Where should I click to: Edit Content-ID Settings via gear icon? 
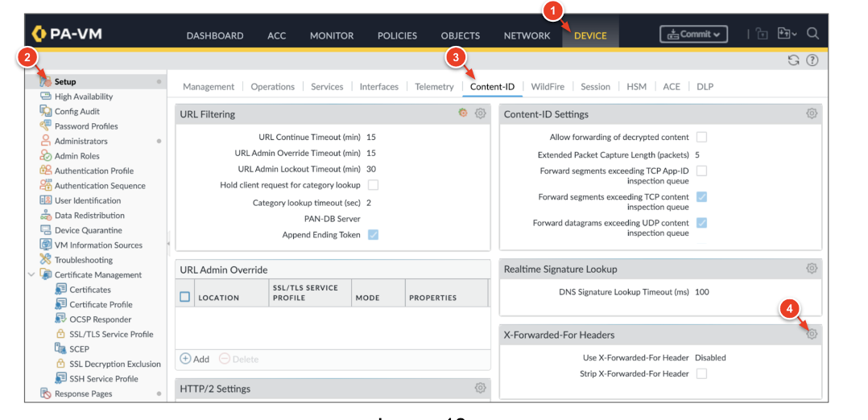coord(812,114)
